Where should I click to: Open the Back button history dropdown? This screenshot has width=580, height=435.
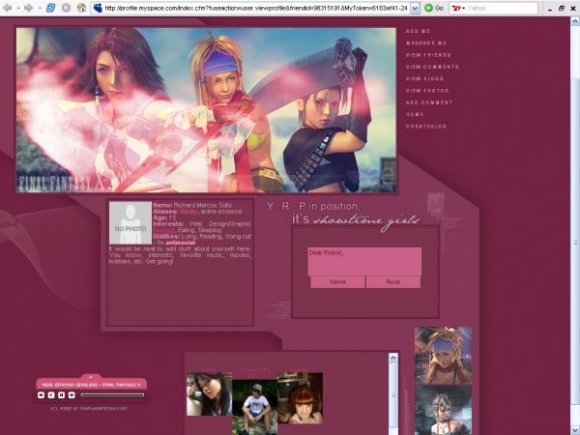[x=17, y=8]
